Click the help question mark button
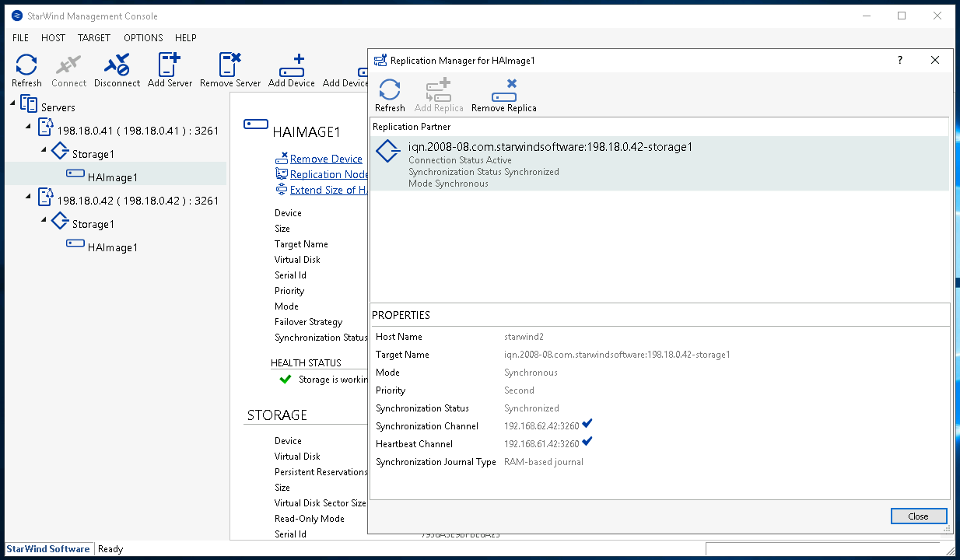960x560 pixels. click(x=900, y=60)
